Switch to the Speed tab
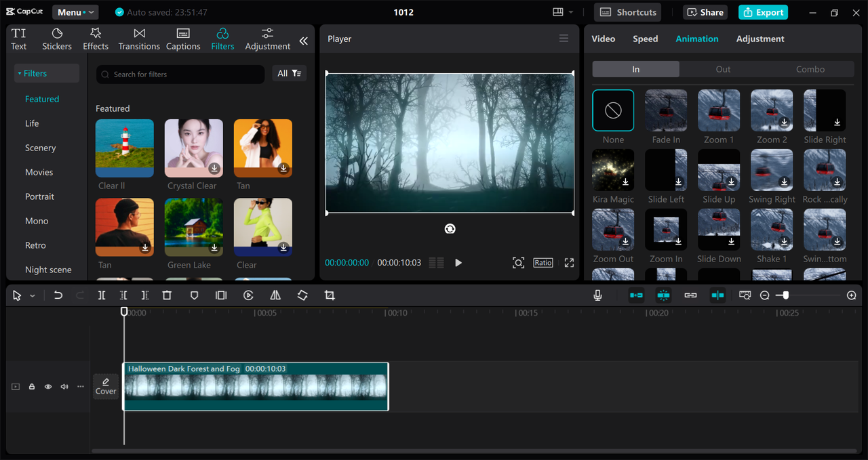The height and width of the screenshot is (460, 868). point(646,39)
